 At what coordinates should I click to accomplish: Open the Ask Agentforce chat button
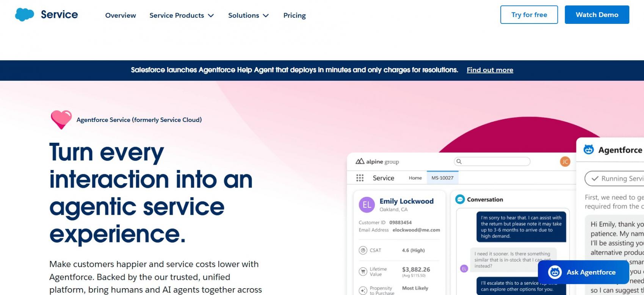tap(583, 272)
